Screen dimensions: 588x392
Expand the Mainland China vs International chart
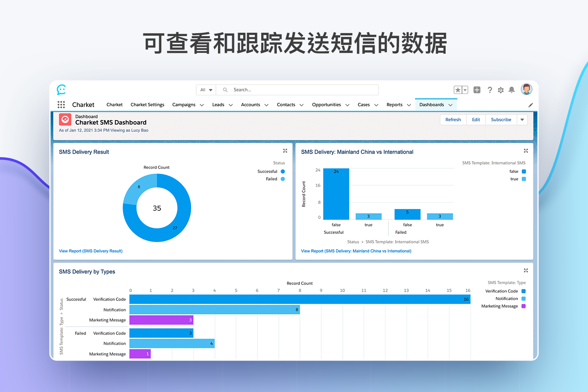526,151
